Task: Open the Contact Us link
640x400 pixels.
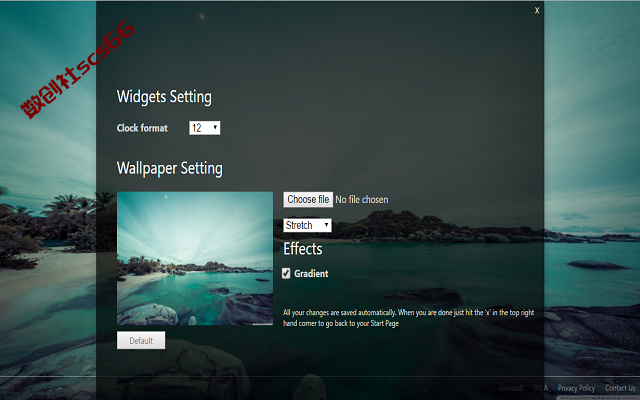Action: pyautogui.click(x=620, y=388)
